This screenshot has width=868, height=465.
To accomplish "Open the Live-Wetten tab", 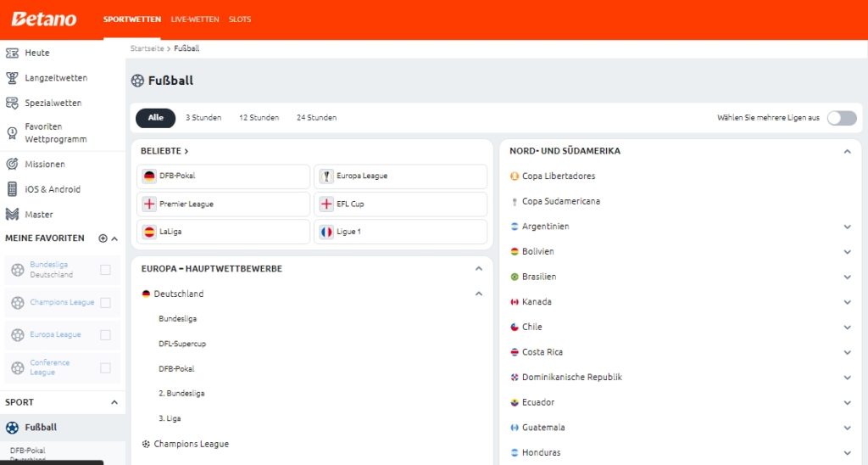I will tap(195, 20).
